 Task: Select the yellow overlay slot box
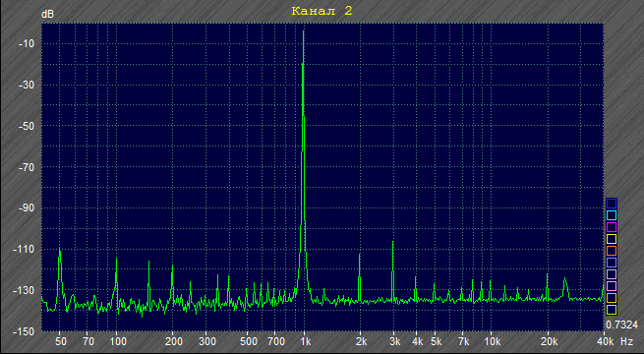coord(612,239)
